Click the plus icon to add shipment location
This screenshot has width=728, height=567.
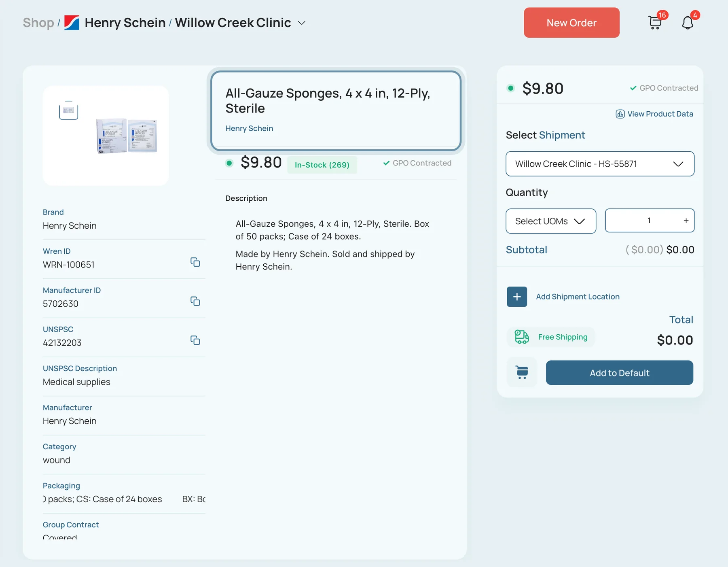[517, 297]
